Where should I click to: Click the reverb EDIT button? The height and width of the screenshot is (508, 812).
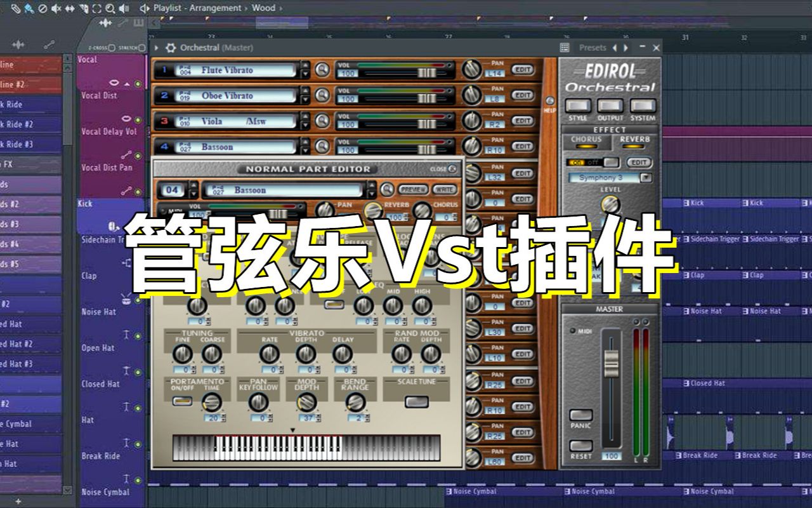tap(639, 163)
